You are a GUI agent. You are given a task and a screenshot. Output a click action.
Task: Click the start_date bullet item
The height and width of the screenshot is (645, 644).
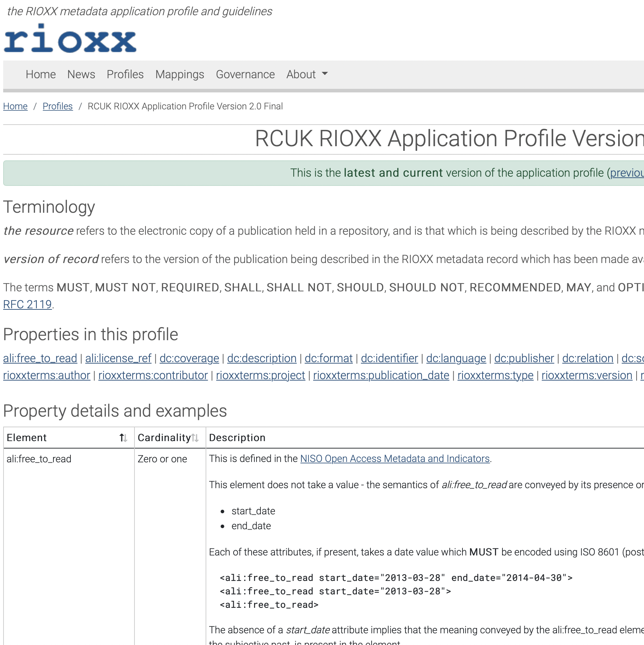[253, 511]
